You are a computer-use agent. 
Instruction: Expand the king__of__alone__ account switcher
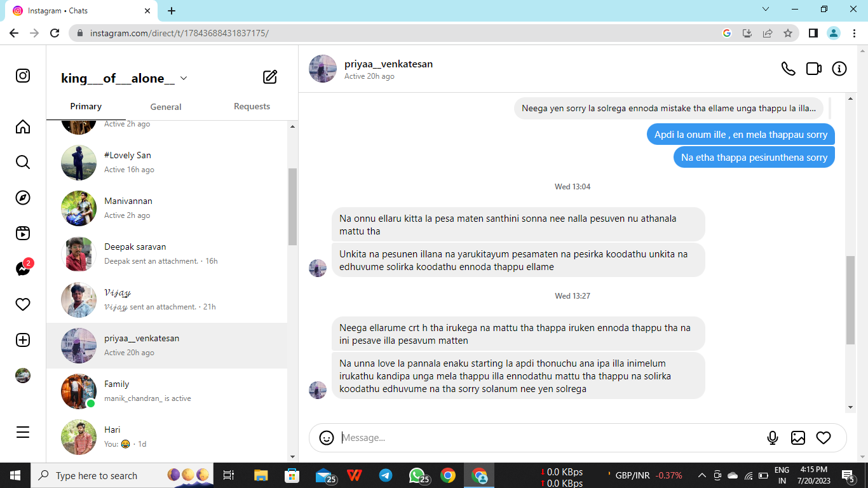(x=184, y=78)
